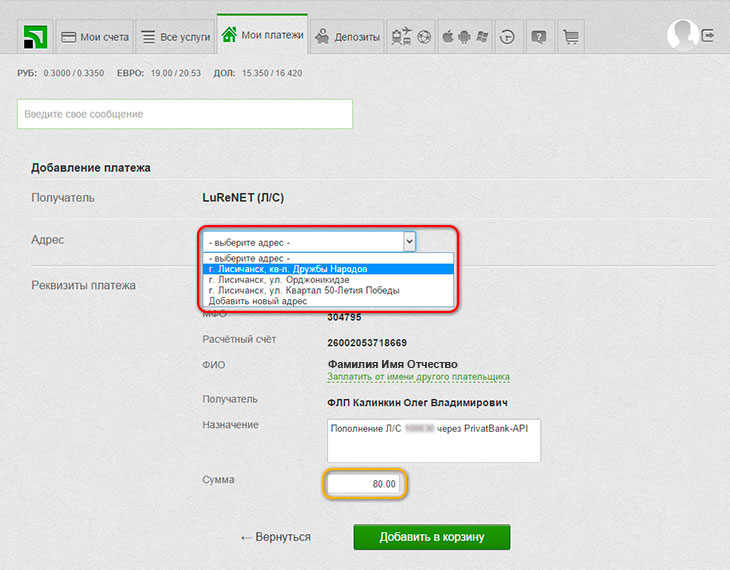Screen dimensions: 730x570
Task: Open the help question mark icon
Action: coord(539,37)
